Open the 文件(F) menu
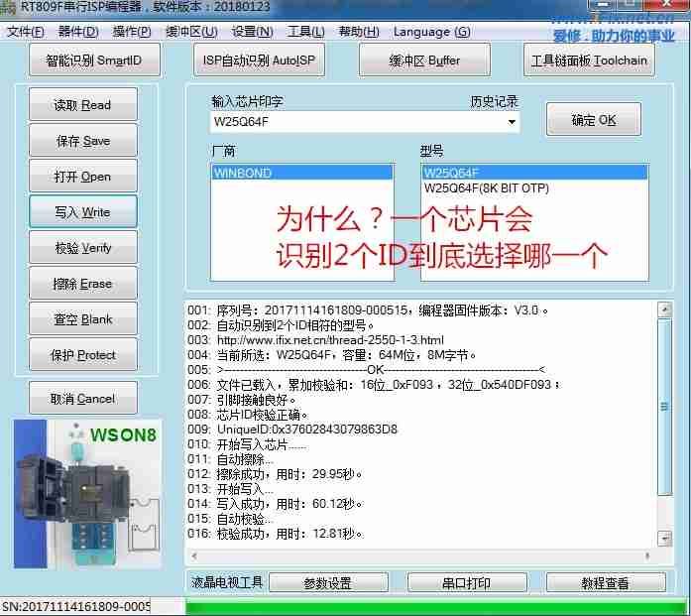This screenshot has width=691, height=616. tap(25, 32)
